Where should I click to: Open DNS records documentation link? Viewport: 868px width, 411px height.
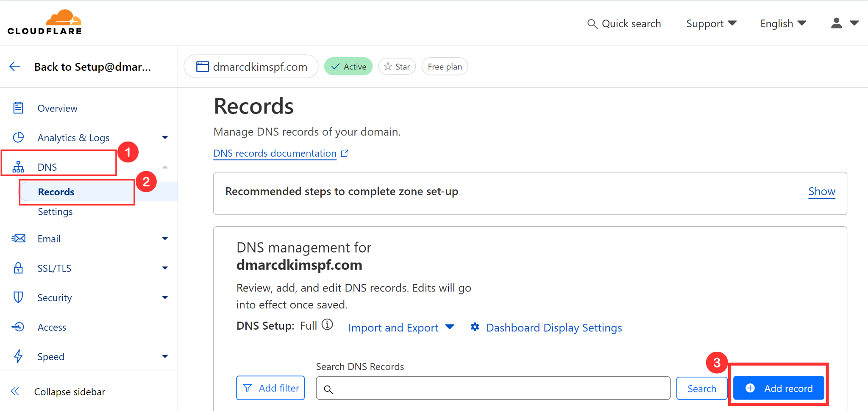click(x=275, y=153)
